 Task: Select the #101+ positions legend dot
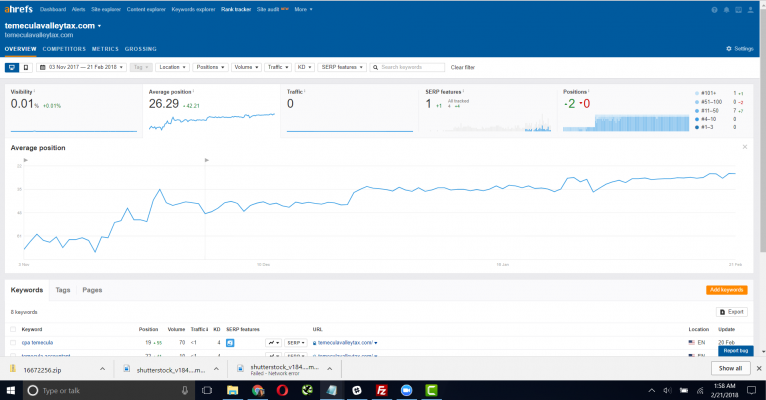[x=696, y=93]
